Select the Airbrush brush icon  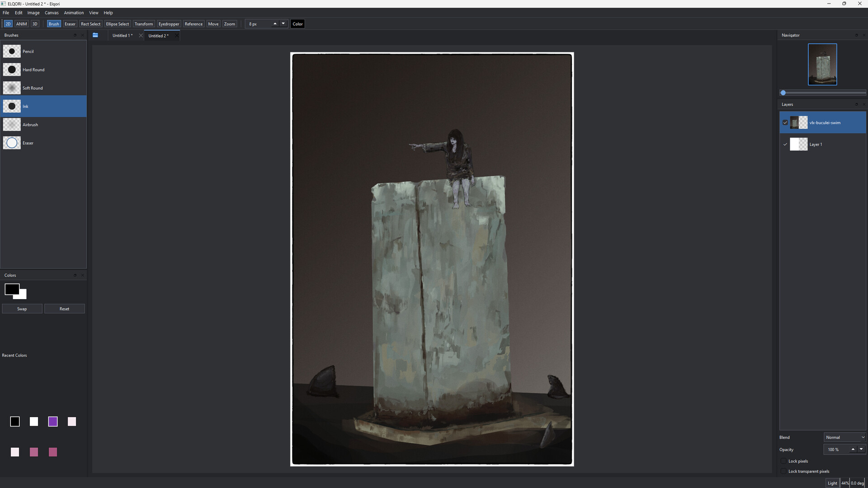[12, 124]
